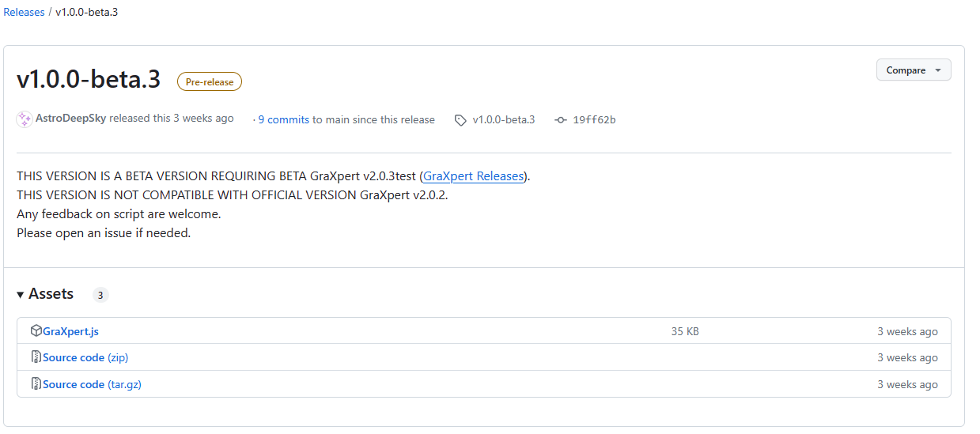Click the Source code (zip) '3 weeks ago' date

[907, 358]
